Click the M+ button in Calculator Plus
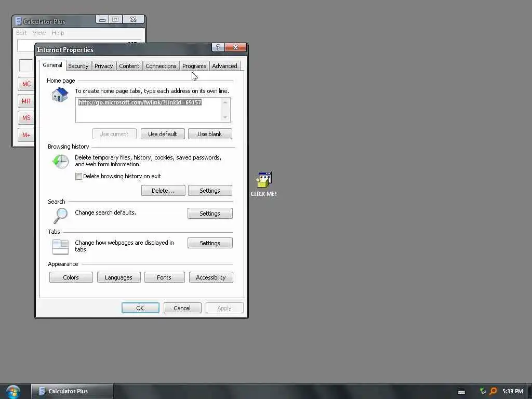 pos(26,135)
